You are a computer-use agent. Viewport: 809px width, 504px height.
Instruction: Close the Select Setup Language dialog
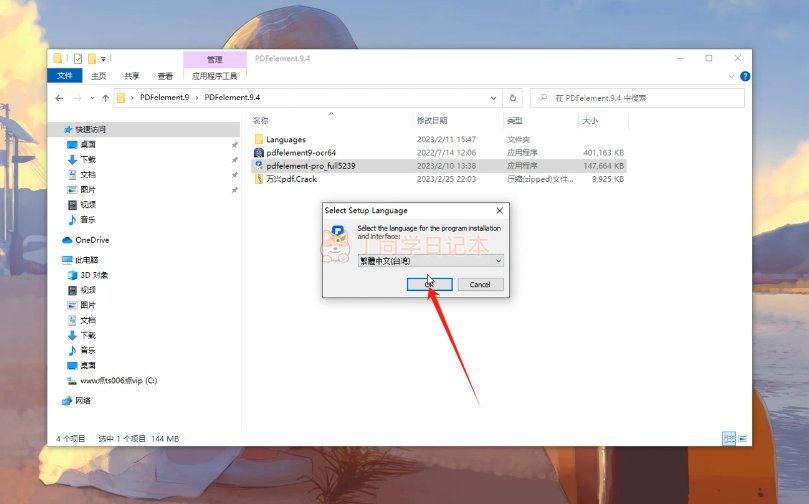pos(499,210)
